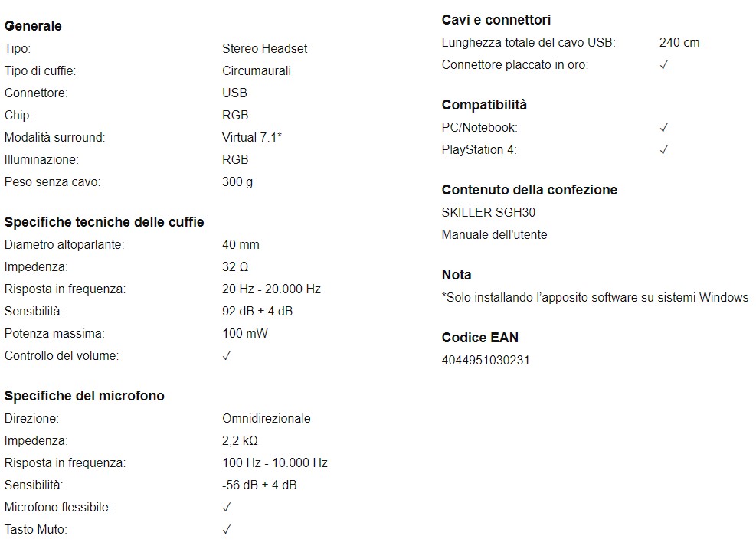Viewport: 756px width, 549px height.
Task: Click the Connettore placcato in oro checkmark
Action: tap(664, 64)
